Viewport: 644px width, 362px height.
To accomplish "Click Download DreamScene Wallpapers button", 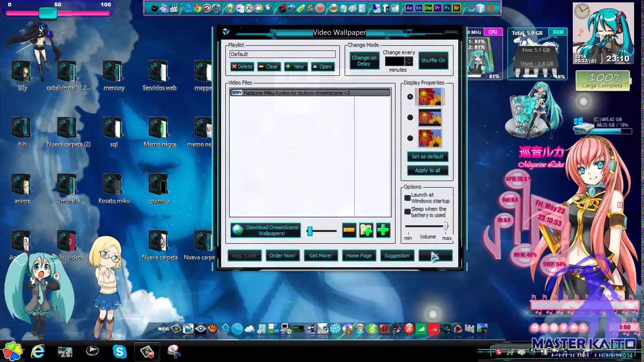I will pyautogui.click(x=265, y=230).
